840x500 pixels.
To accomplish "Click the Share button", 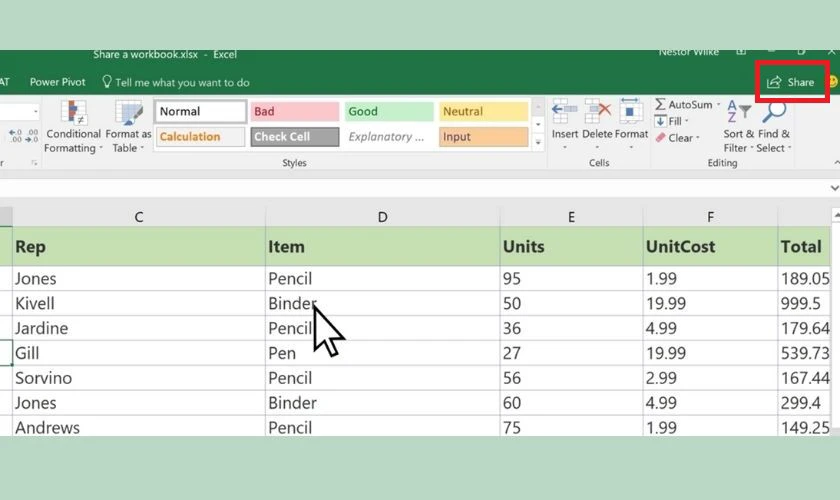I will pos(791,82).
